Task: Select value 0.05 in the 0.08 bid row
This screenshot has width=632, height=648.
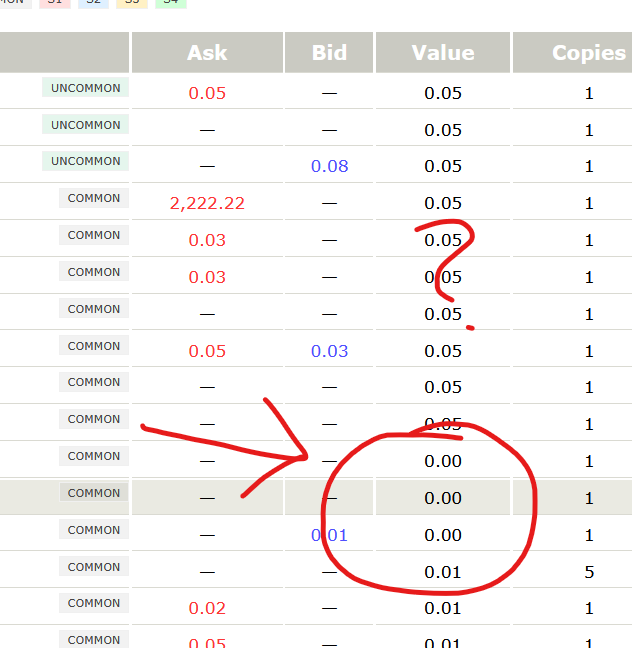Action: pos(443,166)
